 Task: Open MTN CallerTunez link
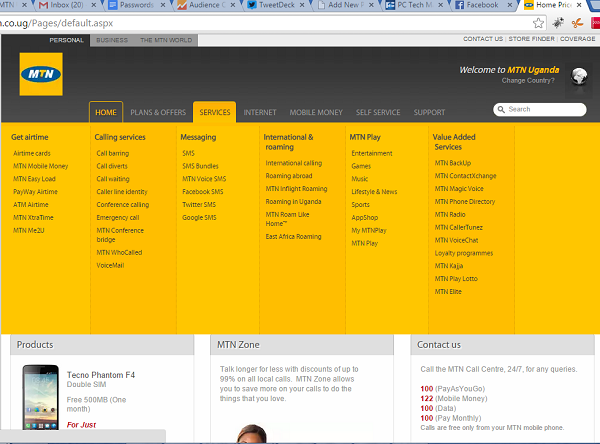pyautogui.click(x=458, y=227)
